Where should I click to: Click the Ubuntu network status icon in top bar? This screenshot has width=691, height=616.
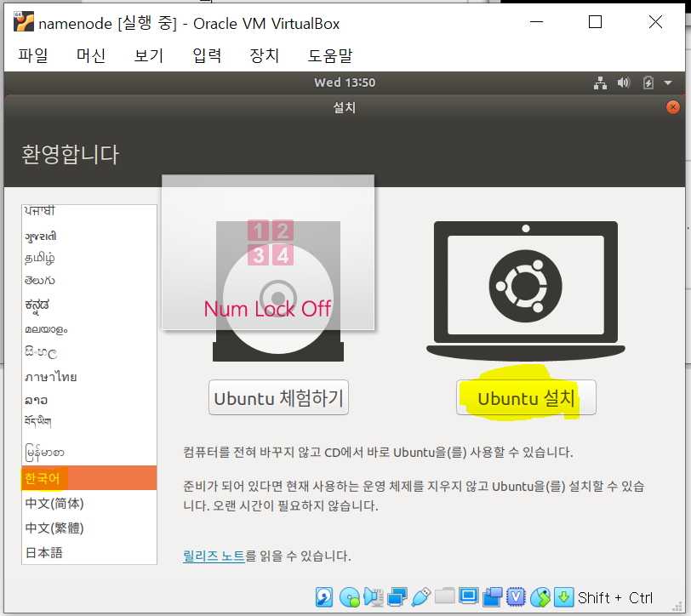(600, 83)
